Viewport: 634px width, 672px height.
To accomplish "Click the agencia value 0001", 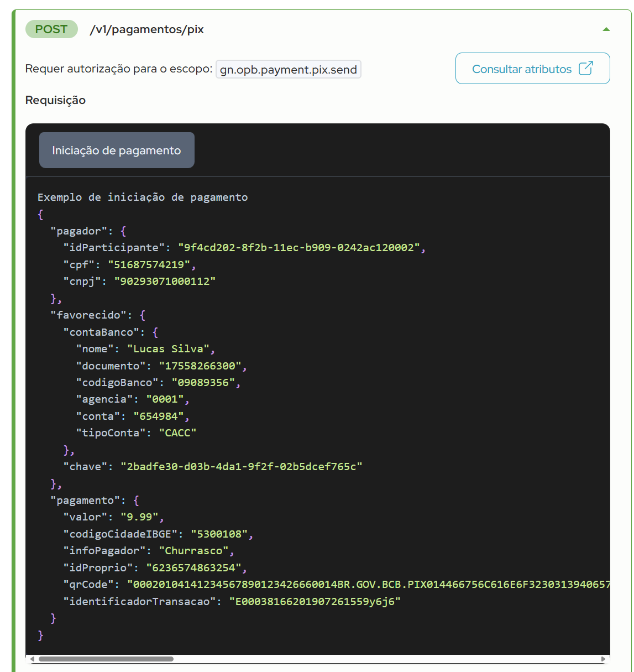I will (x=165, y=399).
